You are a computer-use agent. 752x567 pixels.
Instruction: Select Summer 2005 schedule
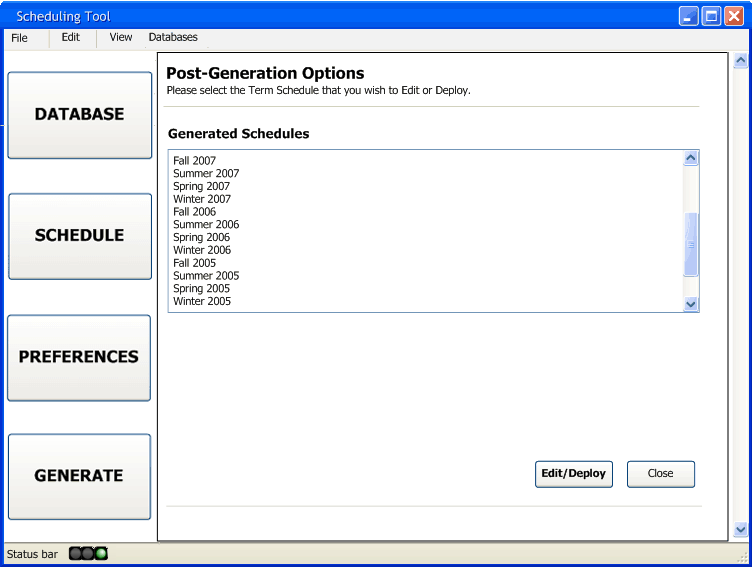coord(206,276)
